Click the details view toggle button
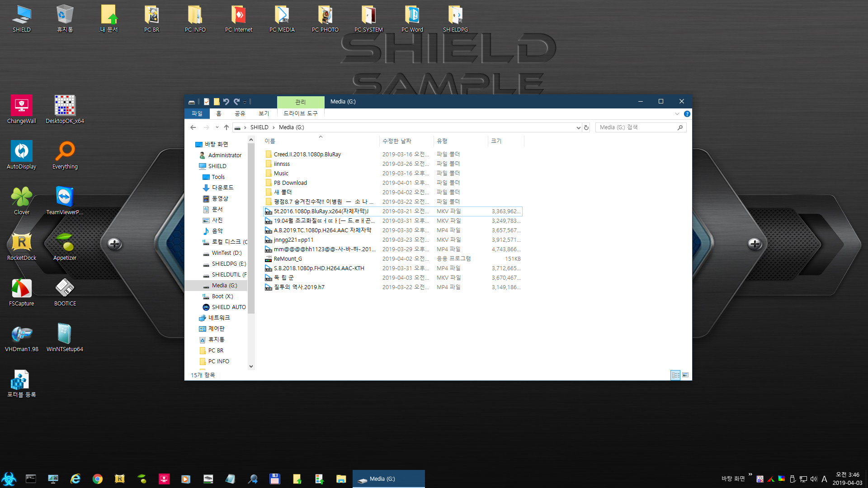 pos(675,375)
